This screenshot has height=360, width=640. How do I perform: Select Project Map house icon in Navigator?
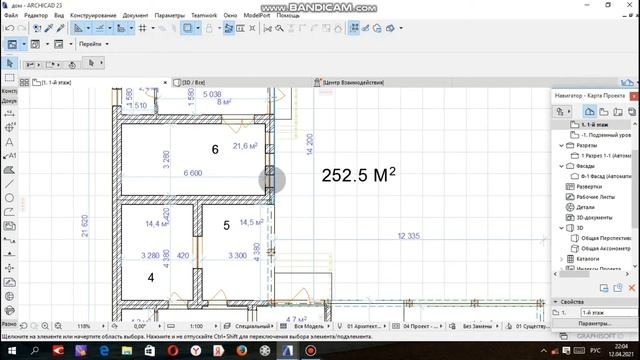click(x=589, y=111)
